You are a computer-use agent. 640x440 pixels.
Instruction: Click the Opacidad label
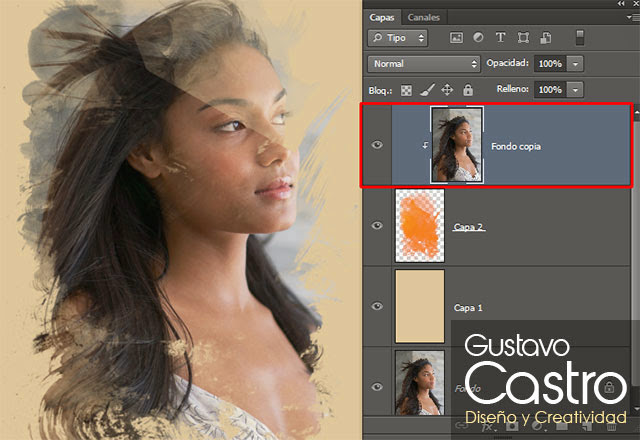point(507,63)
